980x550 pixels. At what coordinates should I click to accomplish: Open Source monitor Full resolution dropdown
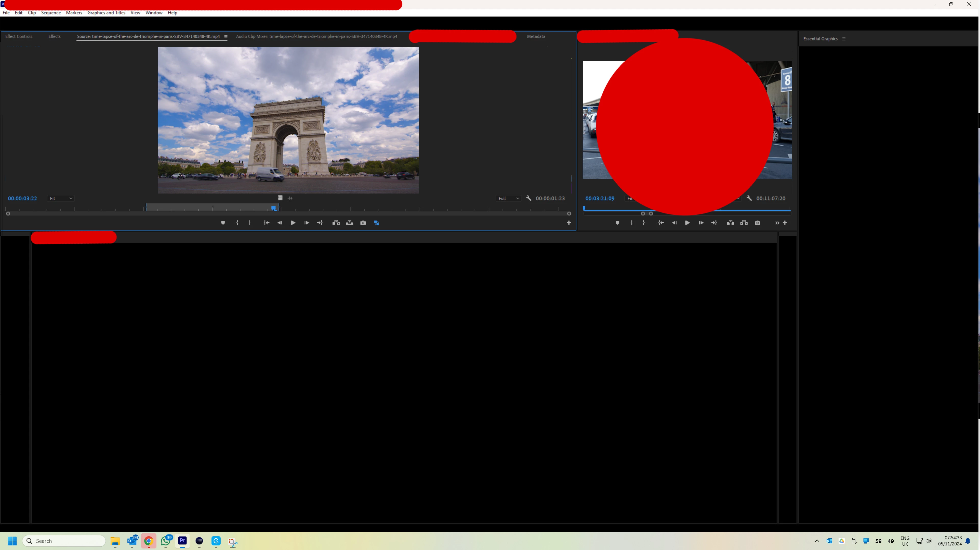click(x=508, y=198)
